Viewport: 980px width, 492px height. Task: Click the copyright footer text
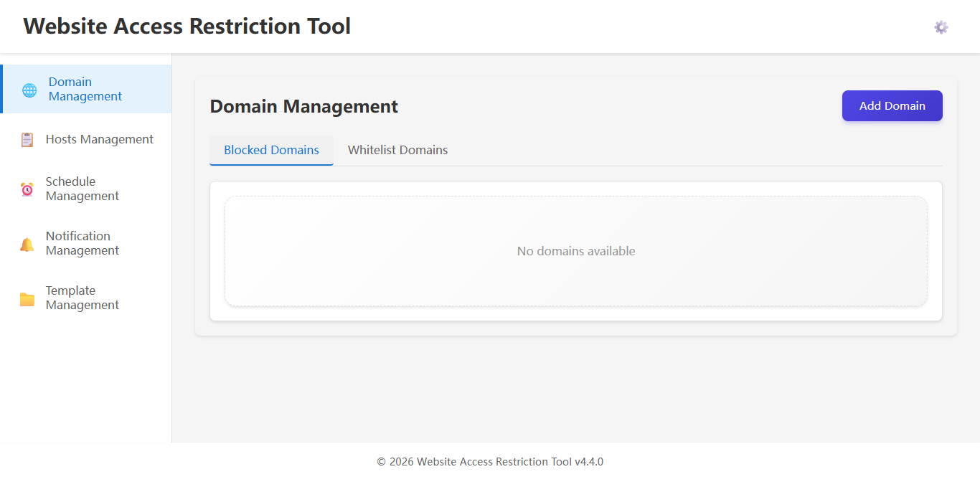point(490,461)
